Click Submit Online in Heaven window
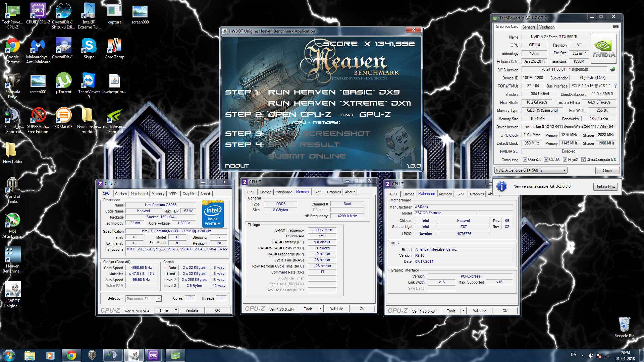 click(307, 156)
